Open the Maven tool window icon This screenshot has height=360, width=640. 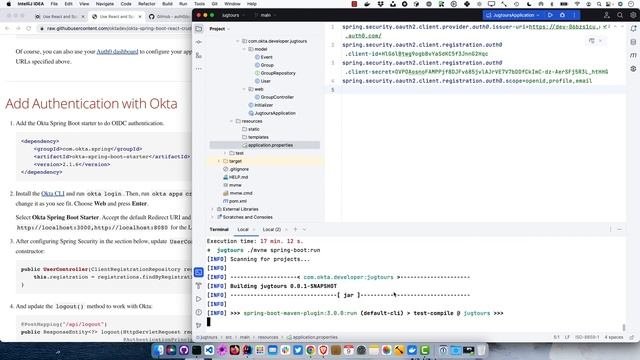click(x=633, y=55)
